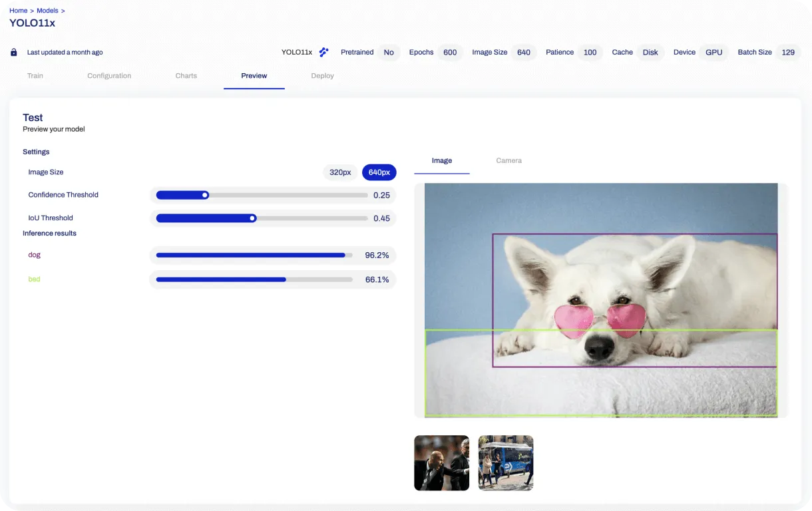Click the 0.45 IoU threshold value
The image size is (812, 511).
[x=381, y=218]
